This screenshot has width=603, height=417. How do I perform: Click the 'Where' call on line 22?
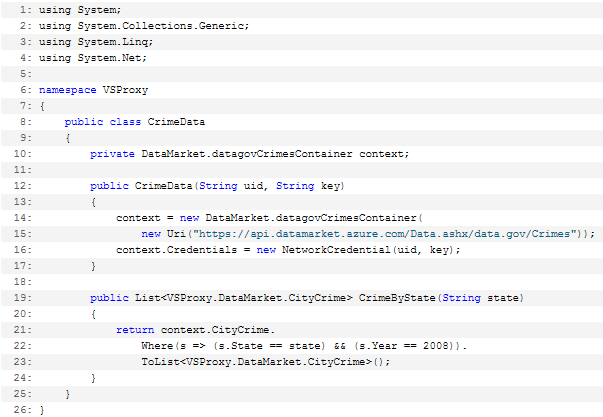157,346
